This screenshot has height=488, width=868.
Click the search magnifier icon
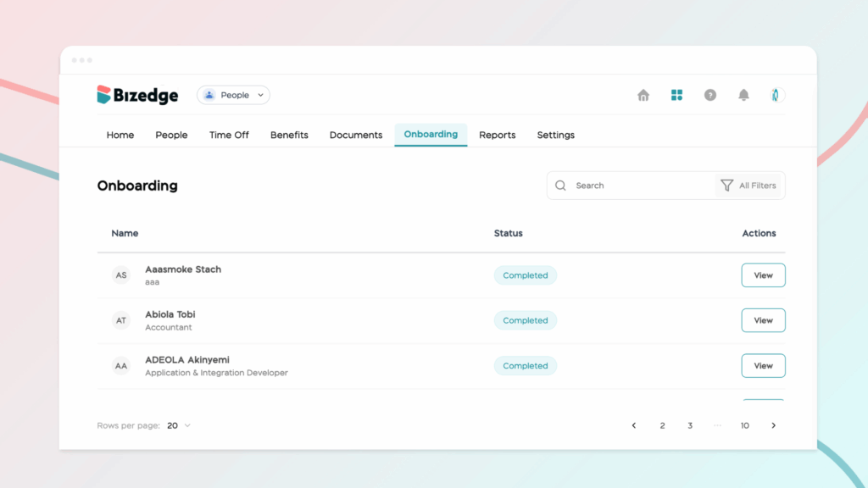560,186
